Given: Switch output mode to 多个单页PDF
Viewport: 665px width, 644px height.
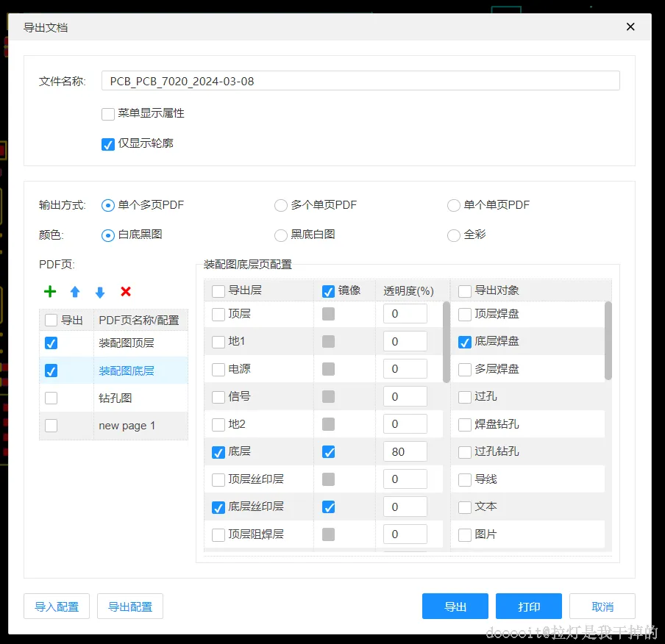Looking at the screenshot, I should pos(280,205).
